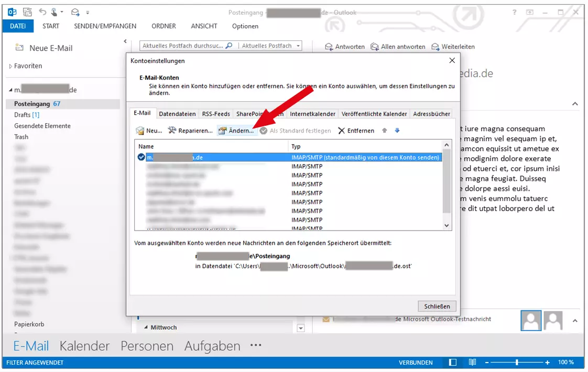588x372 pixels.
Task: Move selected account down with blue arrow icon
Action: pyautogui.click(x=397, y=130)
